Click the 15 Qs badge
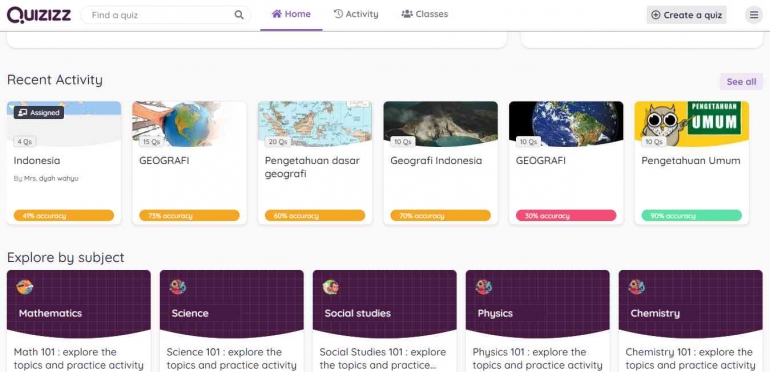This screenshot has width=770, height=372. point(151,142)
